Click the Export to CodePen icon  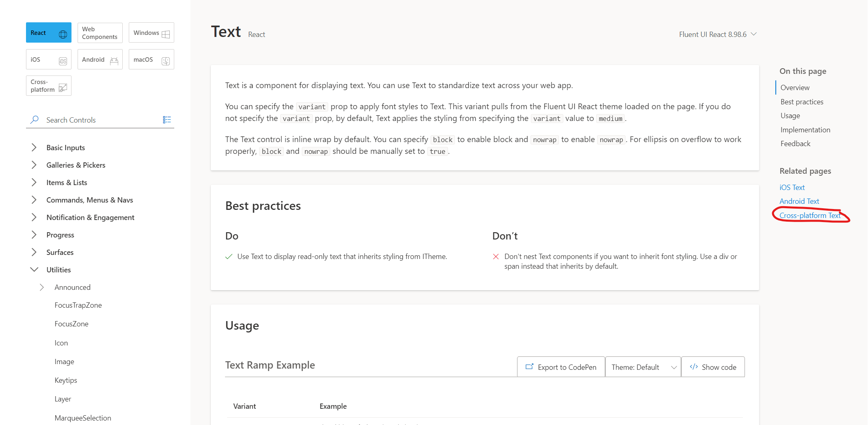coord(530,367)
